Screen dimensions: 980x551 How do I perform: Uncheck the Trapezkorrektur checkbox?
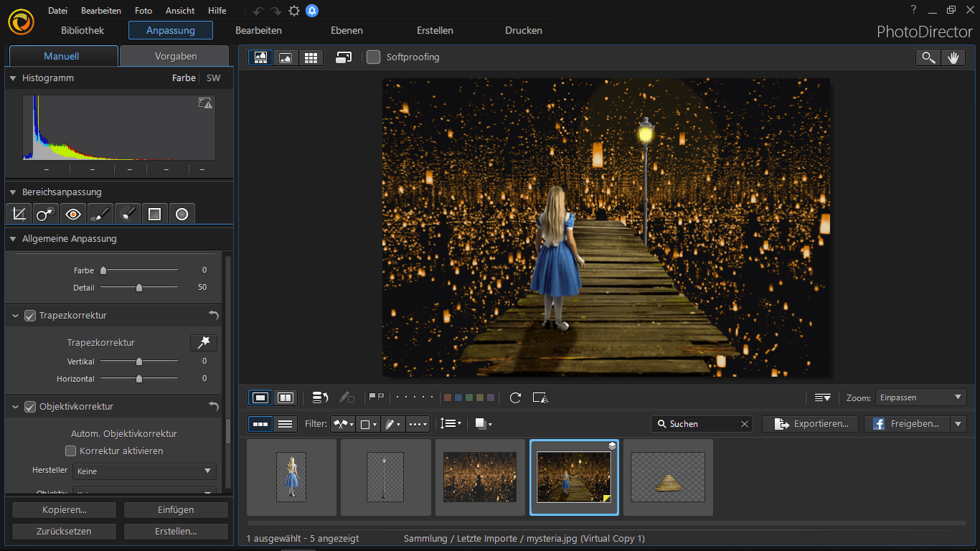[30, 316]
